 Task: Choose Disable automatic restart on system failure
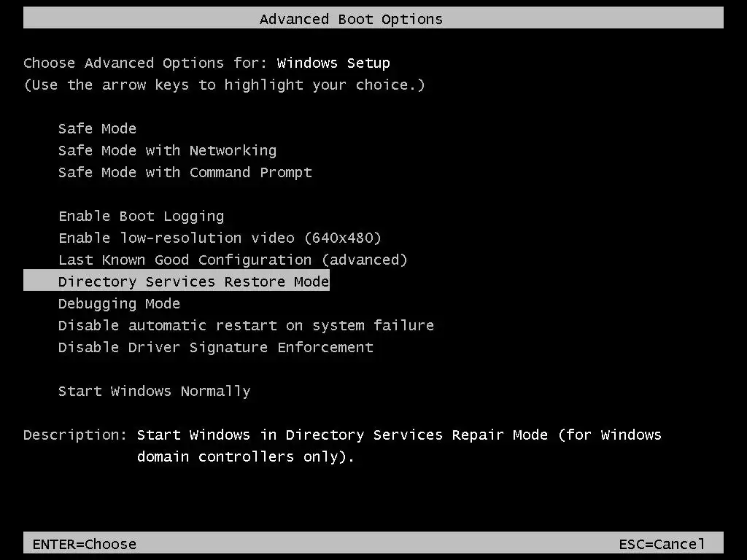point(246,326)
